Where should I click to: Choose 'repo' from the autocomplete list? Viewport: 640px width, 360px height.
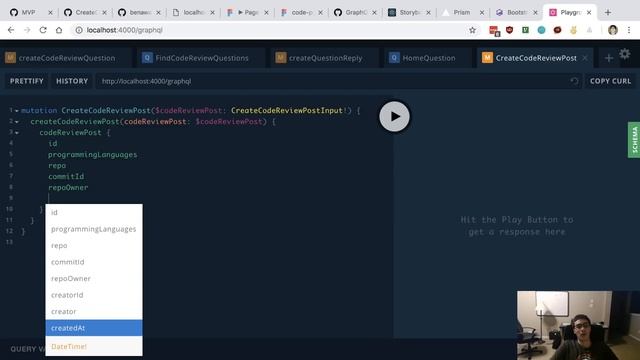tap(94, 245)
